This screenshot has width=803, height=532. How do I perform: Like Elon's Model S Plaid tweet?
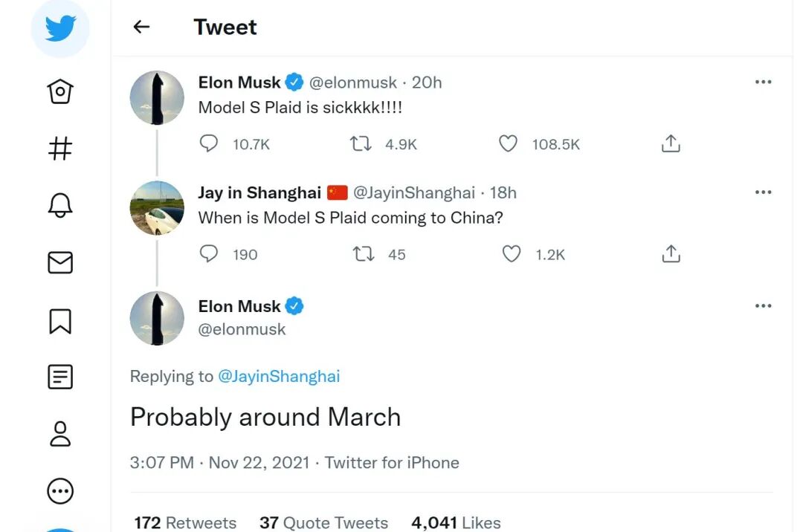[x=509, y=144]
